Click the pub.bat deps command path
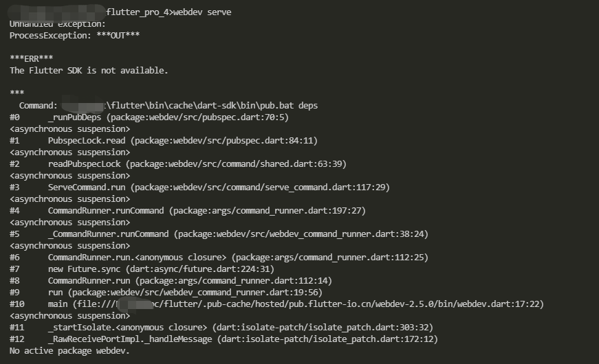 212,106
